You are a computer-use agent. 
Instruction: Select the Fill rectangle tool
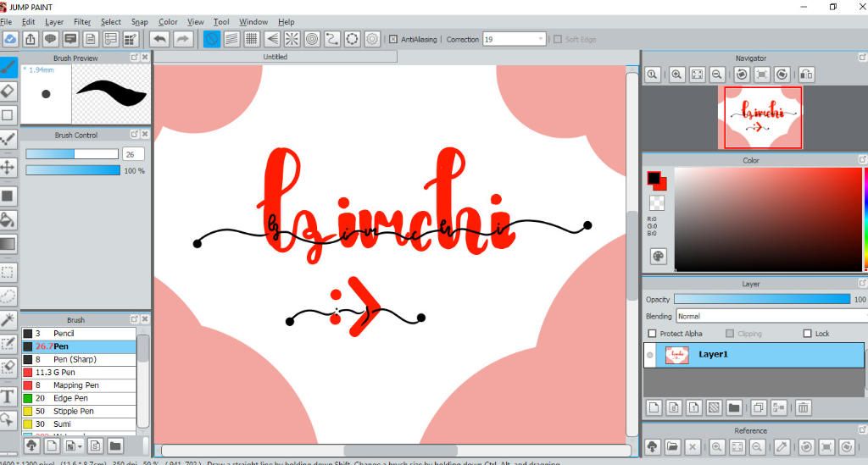point(8,196)
